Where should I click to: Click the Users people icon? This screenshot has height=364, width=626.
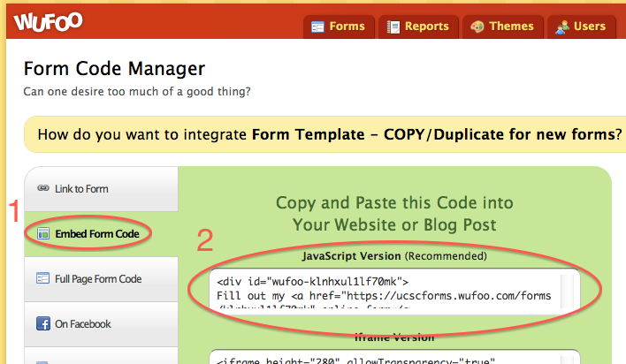point(562,27)
